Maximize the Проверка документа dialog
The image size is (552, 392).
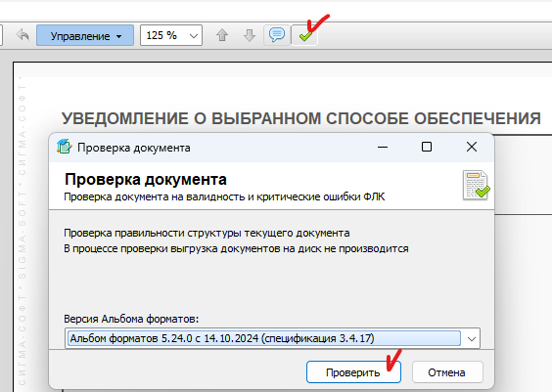[427, 147]
